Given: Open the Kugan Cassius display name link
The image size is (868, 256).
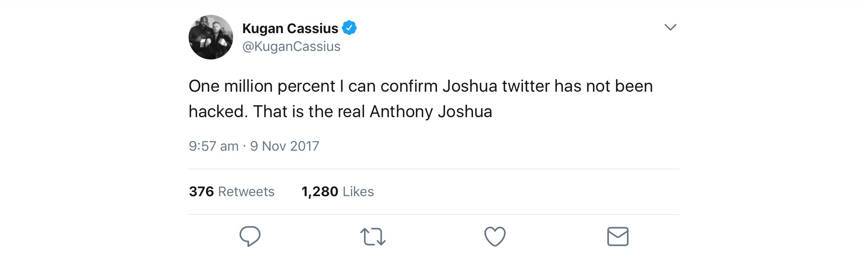Looking at the screenshot, I should click(290, 28).
